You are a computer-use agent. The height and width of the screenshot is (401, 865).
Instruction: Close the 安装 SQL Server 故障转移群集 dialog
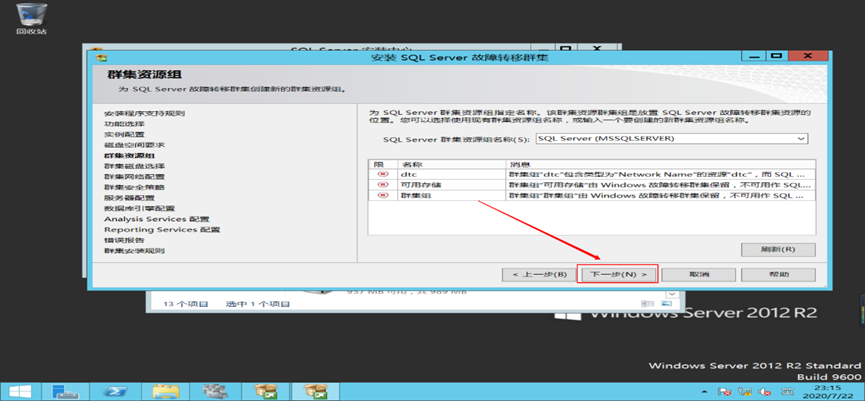[x=808, y=56]
